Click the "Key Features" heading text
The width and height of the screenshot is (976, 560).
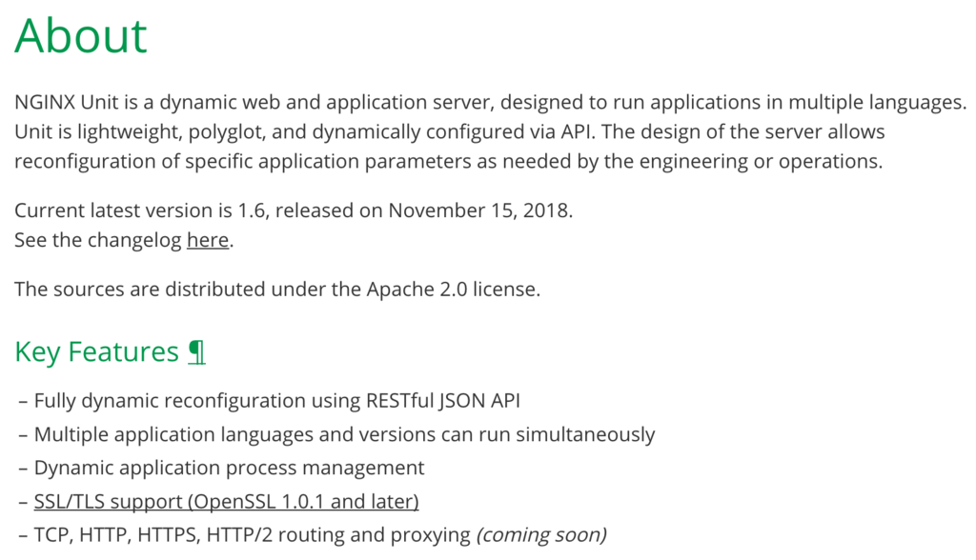click(96, 352)
